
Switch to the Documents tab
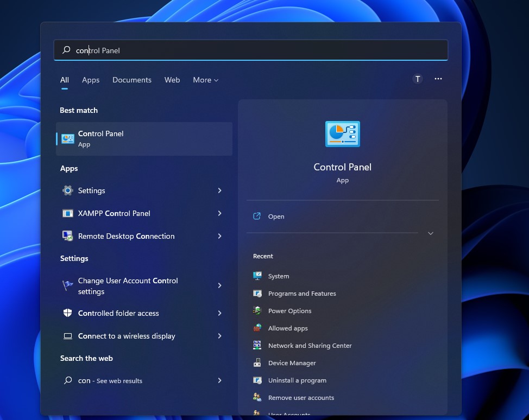(x=132, y=80)
